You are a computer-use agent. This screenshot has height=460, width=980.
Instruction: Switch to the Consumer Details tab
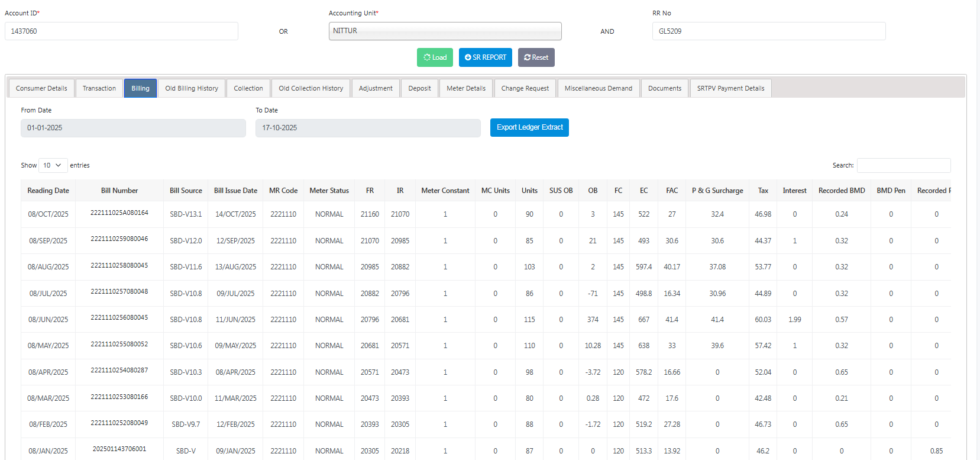click(41, 88)
